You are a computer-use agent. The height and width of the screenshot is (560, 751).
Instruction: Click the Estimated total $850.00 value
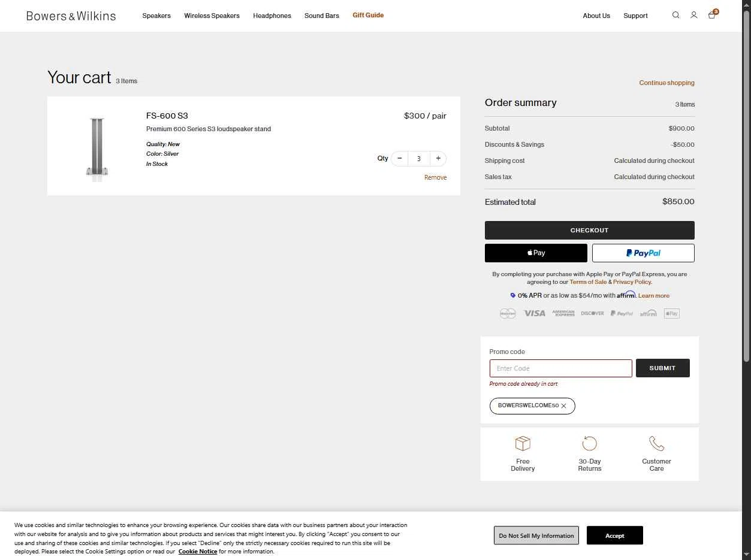click(678, 202)
